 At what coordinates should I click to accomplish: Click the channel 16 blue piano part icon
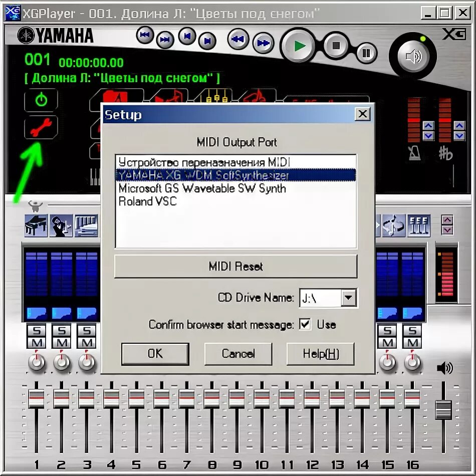412,313
